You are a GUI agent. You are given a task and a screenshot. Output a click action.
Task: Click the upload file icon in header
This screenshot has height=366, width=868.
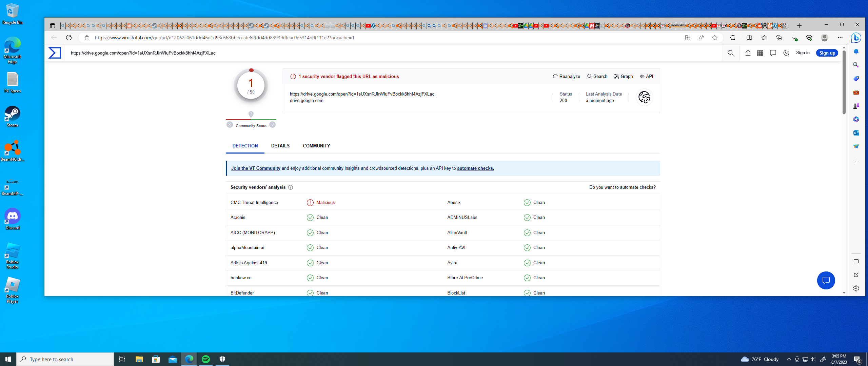tap(748, 53)
